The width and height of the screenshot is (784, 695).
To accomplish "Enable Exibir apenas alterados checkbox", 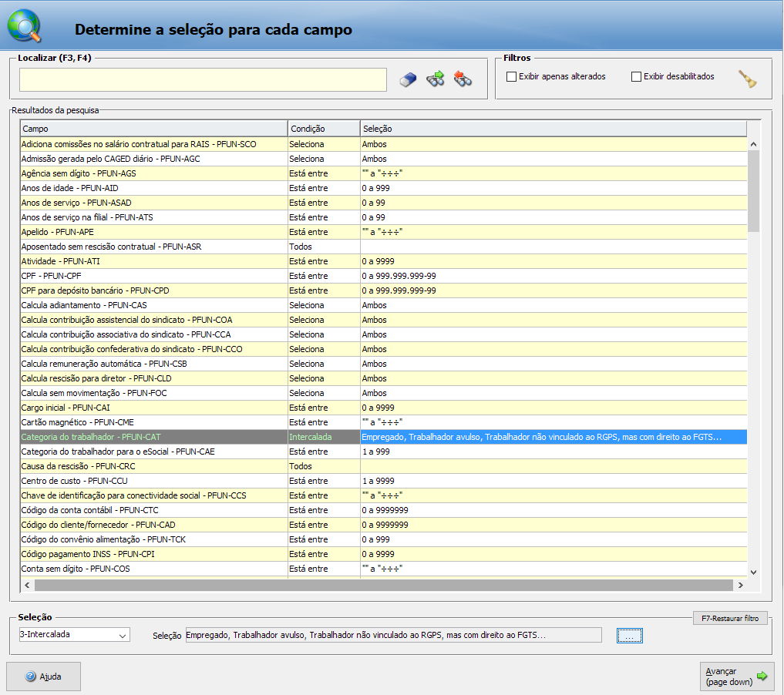I will pyautogui.click(x=511, y=77).
